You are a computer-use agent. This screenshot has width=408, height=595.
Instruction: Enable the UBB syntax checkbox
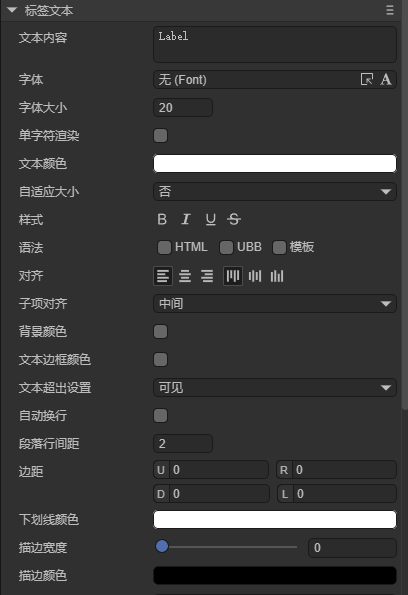(226, 247)
